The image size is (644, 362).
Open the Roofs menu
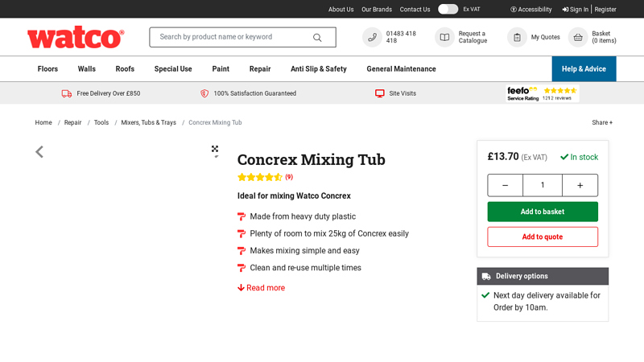click(x=125, y=69)
